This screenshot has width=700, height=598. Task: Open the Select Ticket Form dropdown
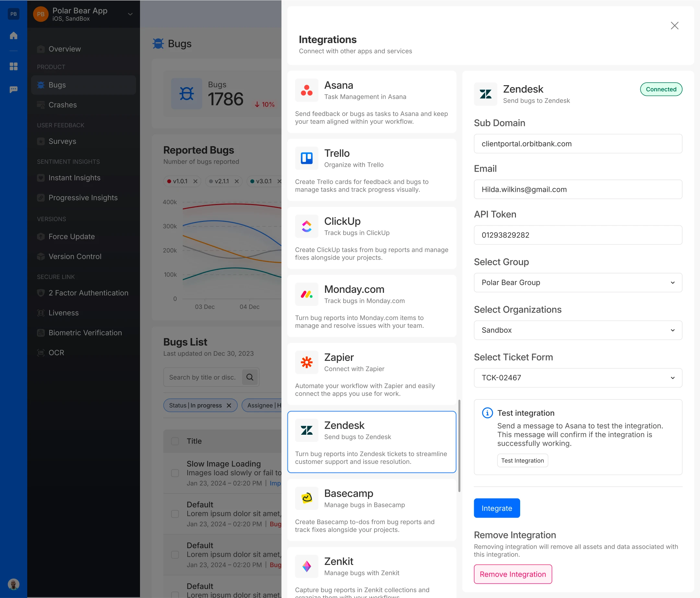(578, 377)
